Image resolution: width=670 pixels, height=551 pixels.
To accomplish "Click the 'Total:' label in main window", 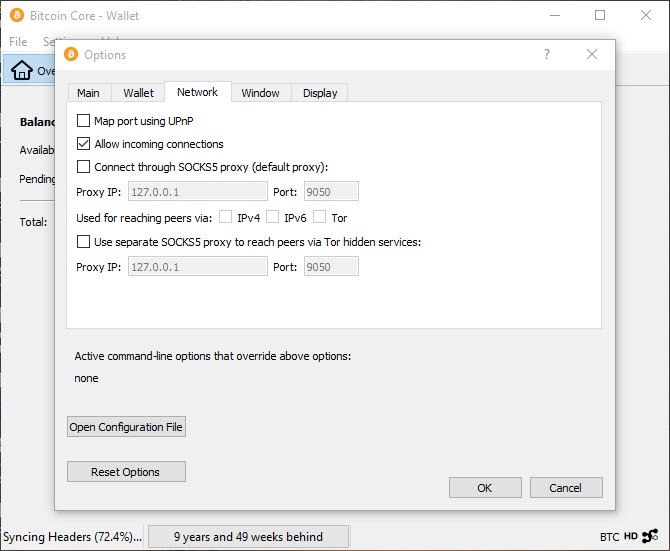I will pyautogui.click(x=33, y=222).
